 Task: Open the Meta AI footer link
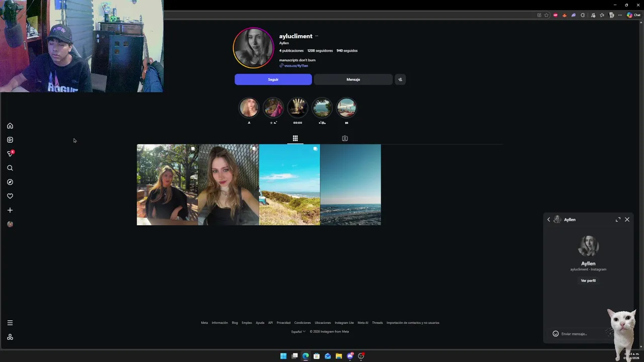363,323
